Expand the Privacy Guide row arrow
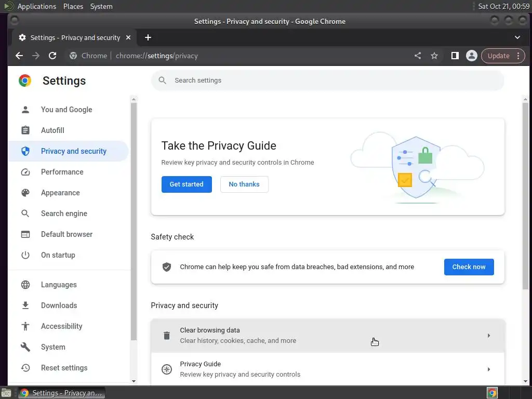Viewport: 532px width, 399px height. click(488, 369)
